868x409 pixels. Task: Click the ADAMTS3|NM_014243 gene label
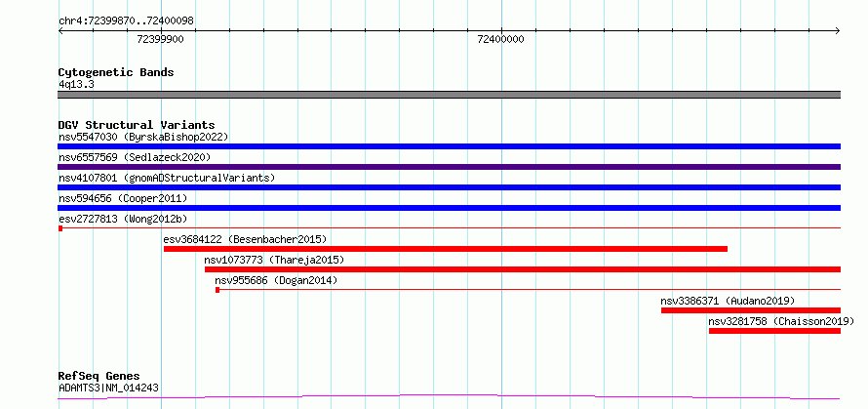pos(108,388)
